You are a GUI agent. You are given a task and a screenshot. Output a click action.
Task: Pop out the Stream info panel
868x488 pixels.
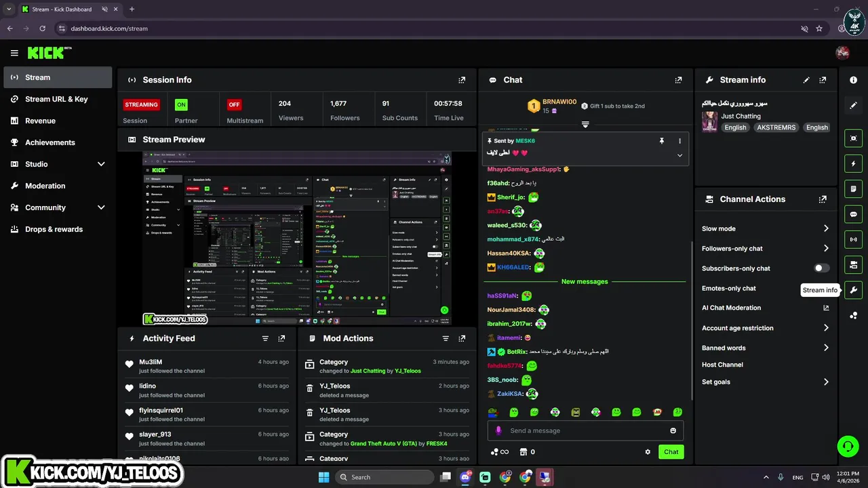(823, 80)
